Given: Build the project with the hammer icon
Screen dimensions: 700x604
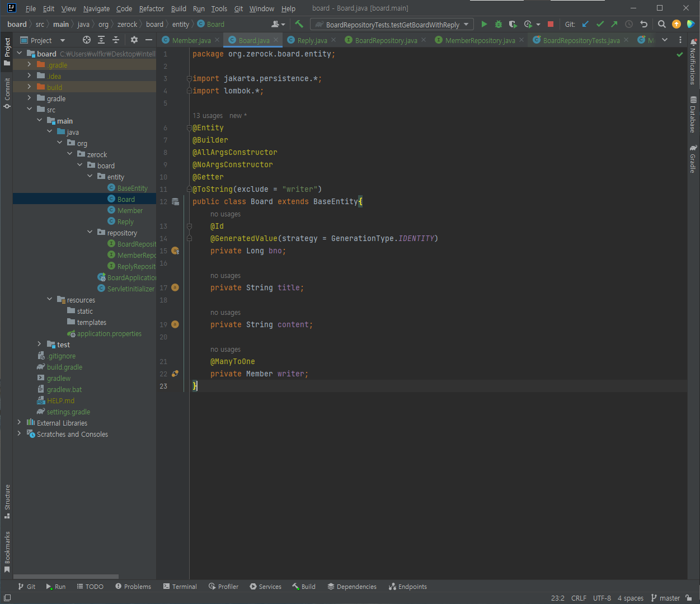Looking at the screenshot, I should pos(299,24).
